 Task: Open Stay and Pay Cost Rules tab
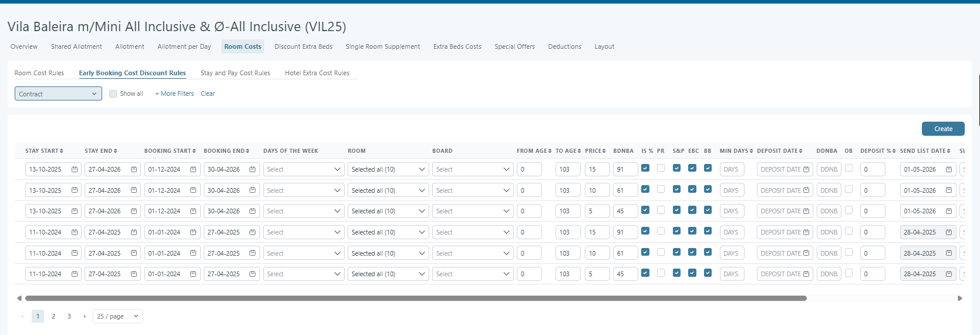(x=235, y=73)
